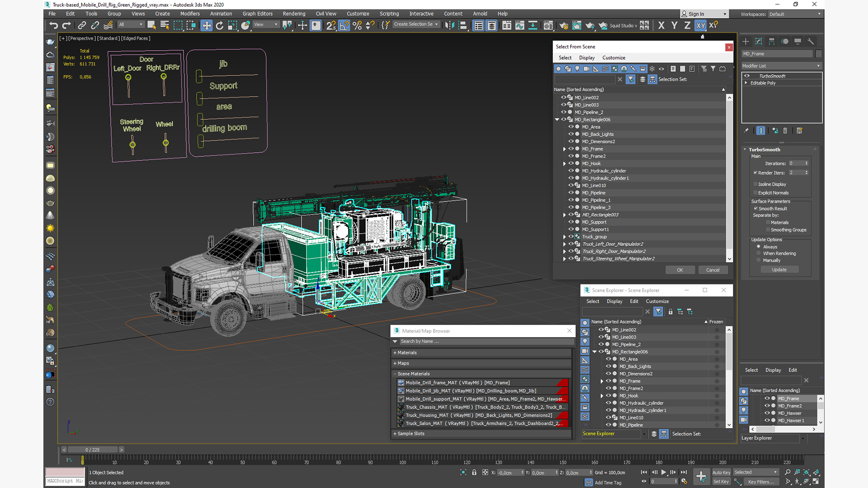The width and height of the screenshot is (868, 488).
Task: Expand MD_Rectangle006 tree node
Action: click(x=557, y=119)
